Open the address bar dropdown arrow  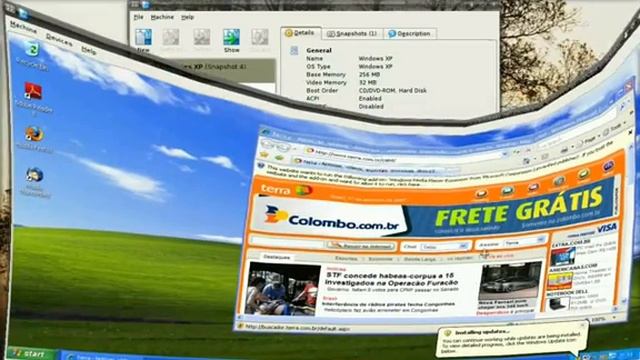[505, 154]
